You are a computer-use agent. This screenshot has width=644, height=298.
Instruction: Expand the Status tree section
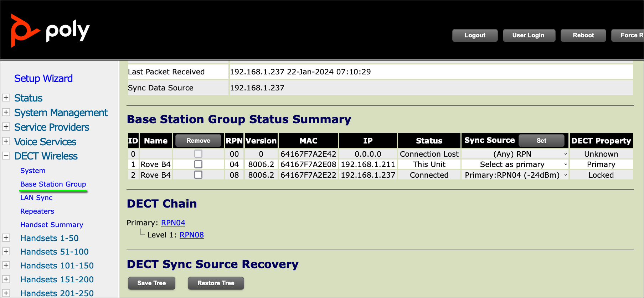[6, 98]
